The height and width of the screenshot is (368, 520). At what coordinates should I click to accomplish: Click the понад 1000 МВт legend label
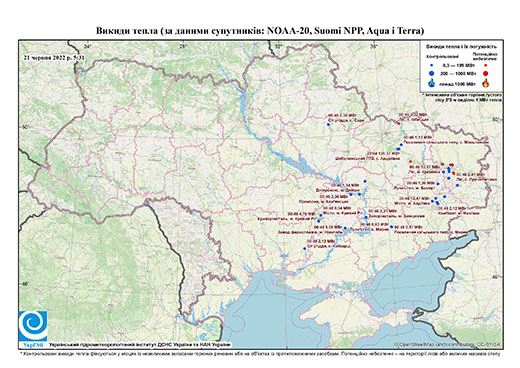[458, 83]
